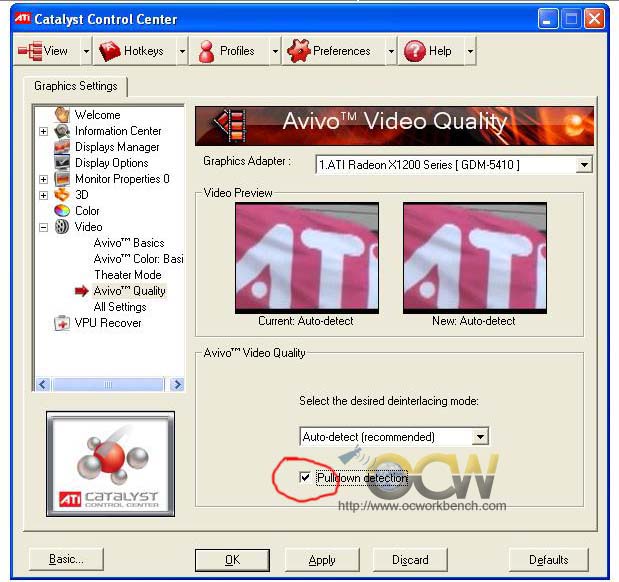
Task: Click the 3D tree icon
Action: click(x=62, y=195)
